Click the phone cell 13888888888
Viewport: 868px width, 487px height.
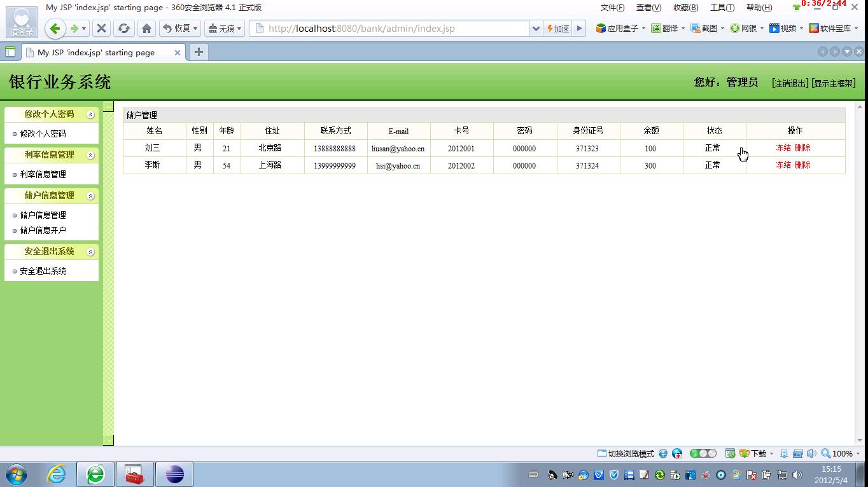(335, 148)
